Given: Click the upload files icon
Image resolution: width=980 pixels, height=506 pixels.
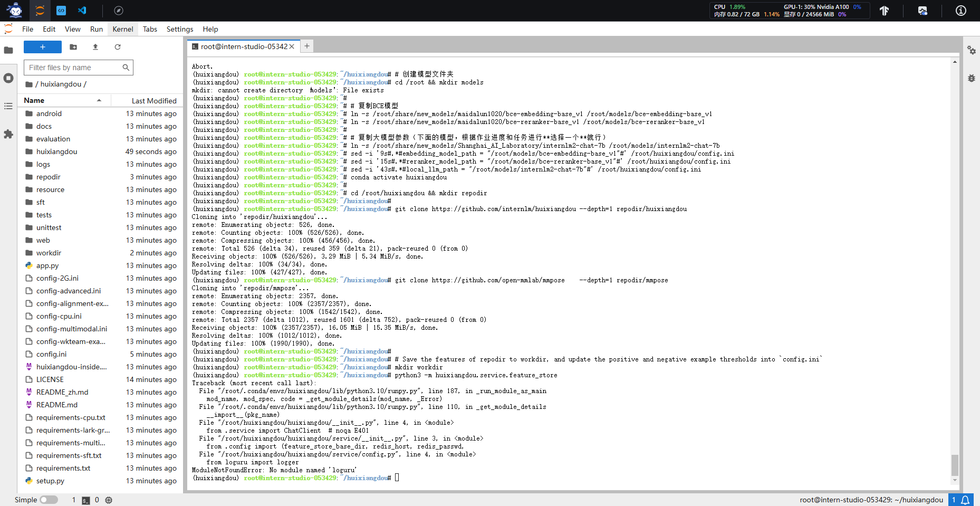Looking at the screenshot, I should click(x=95, y=47).
